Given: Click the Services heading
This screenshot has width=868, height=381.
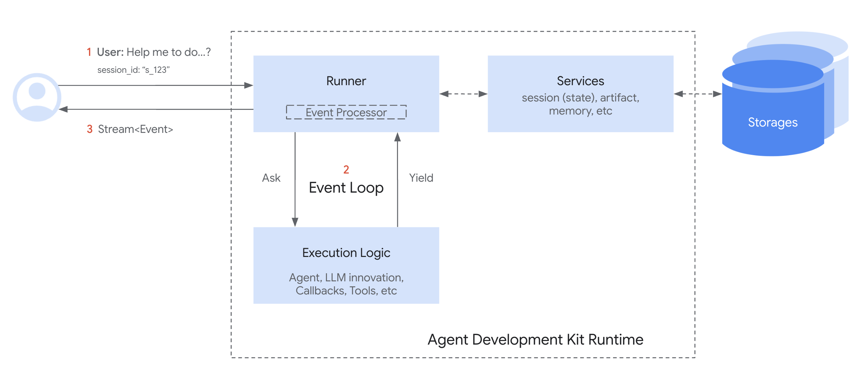Looking at the screenshot, I should [x=580, y=81].
